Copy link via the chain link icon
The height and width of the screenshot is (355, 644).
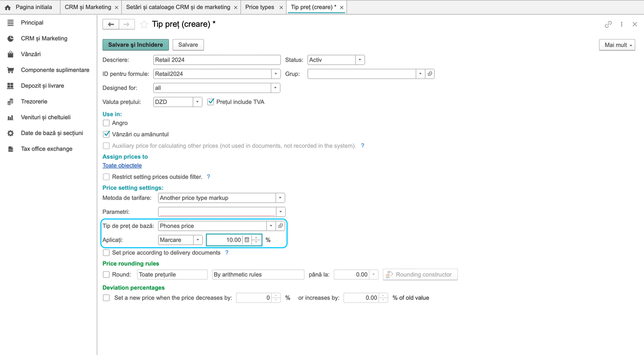click(x=608, y=24)
